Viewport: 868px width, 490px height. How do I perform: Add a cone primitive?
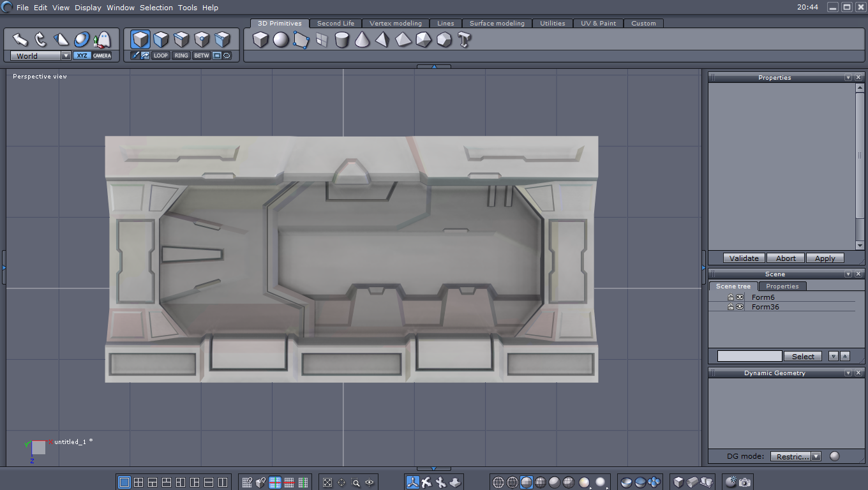pyautogui.click(x=363, y=40)
